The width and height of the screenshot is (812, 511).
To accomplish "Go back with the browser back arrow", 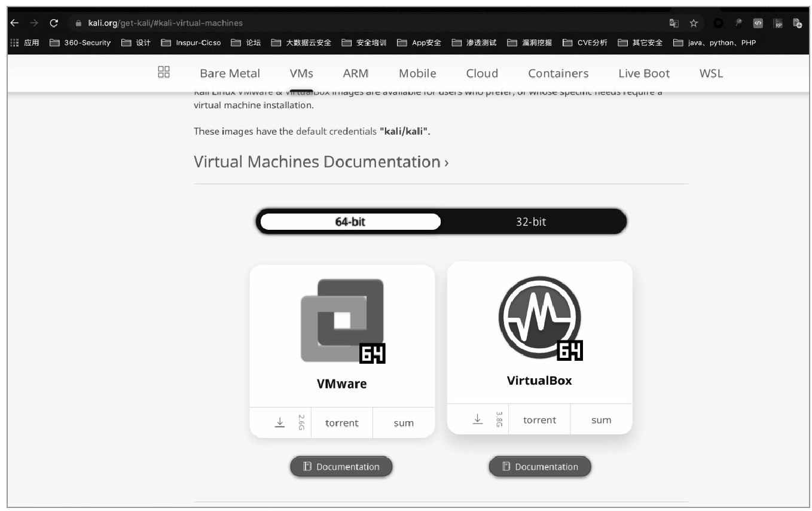I will 14,23.
